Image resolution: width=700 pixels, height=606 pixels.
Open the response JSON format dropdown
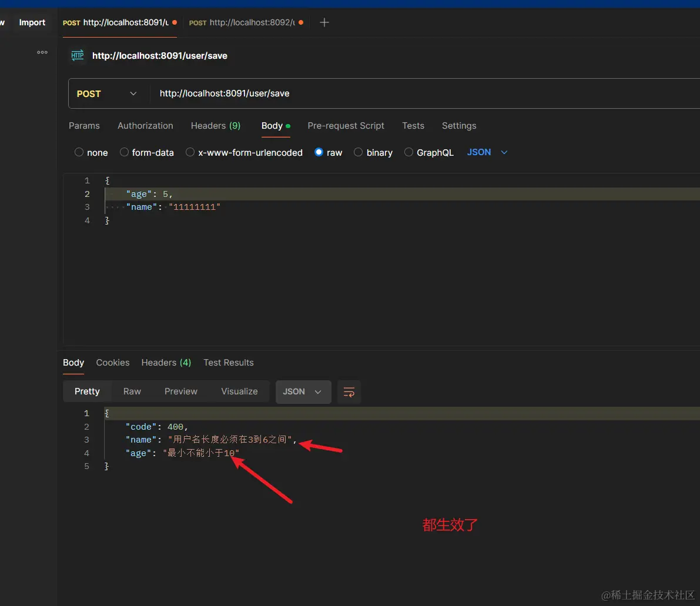pyautogui.click(x=303, y=391)
